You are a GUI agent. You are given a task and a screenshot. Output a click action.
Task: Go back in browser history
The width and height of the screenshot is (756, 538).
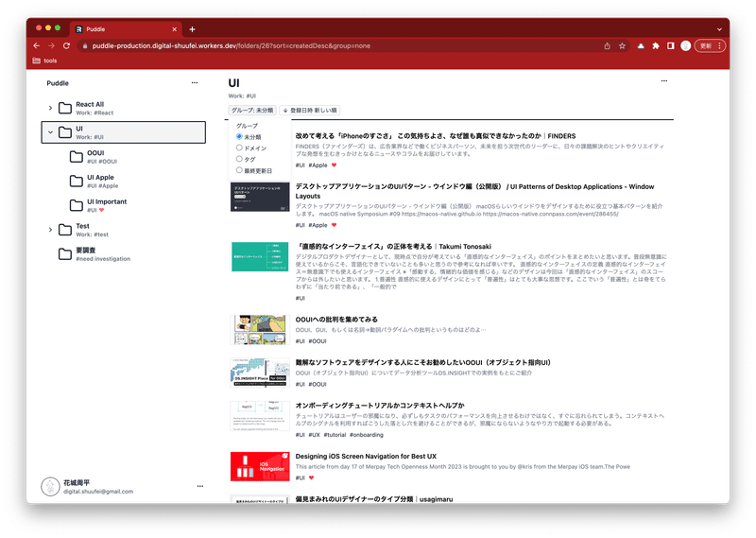coord(37,45)
